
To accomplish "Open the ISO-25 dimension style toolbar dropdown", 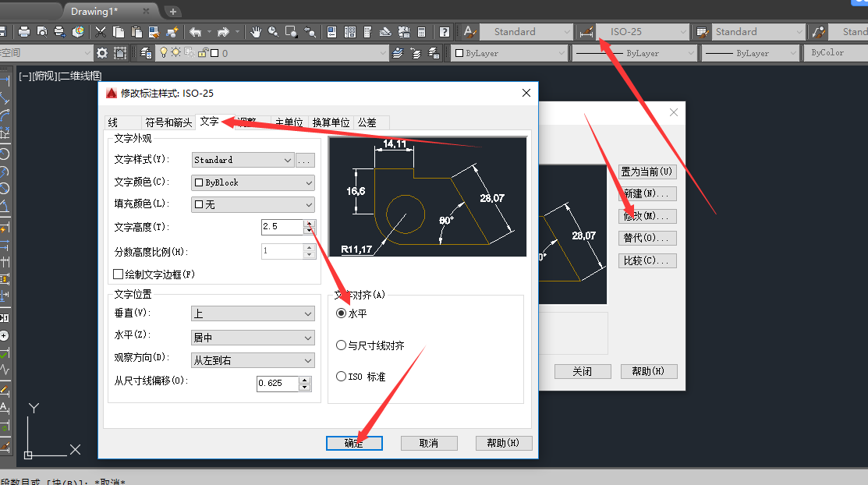I will coord(643,31).
